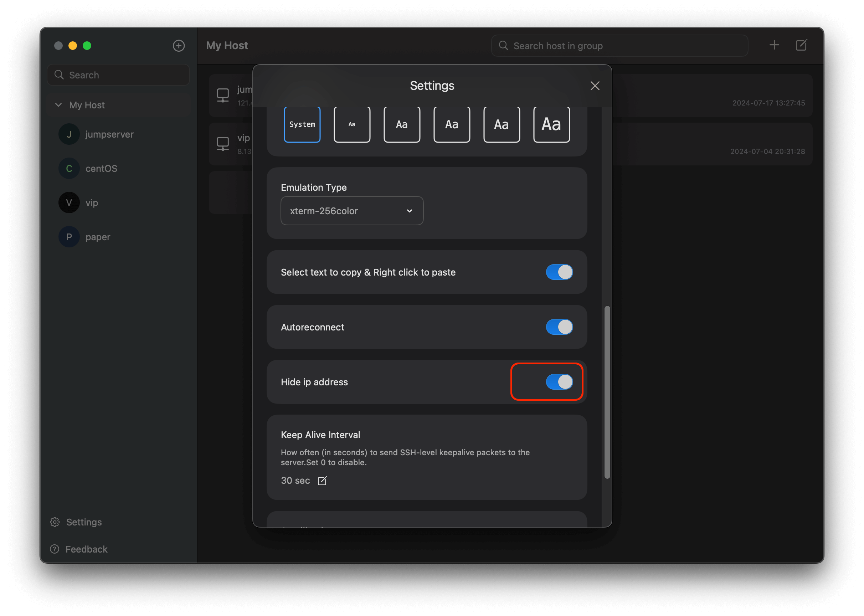Open Settings gear in sidebar

pyautogui.click(x=55, y=522)
